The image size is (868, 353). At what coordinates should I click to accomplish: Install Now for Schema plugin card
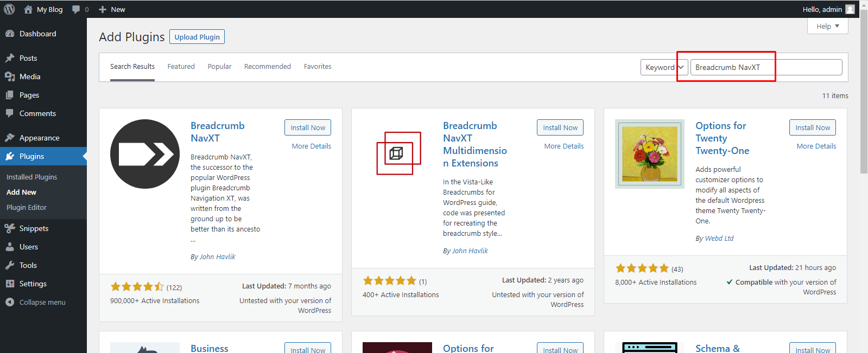813,348
